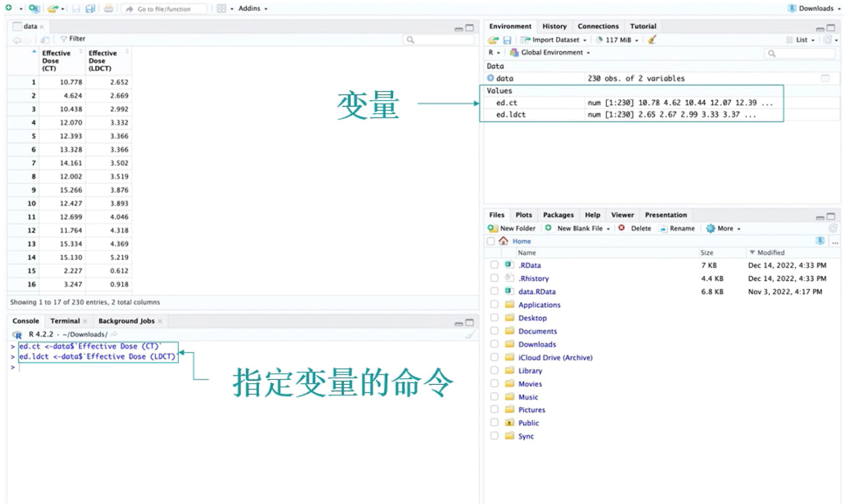Switch to the Terminal tab

[x=65, y=321]
